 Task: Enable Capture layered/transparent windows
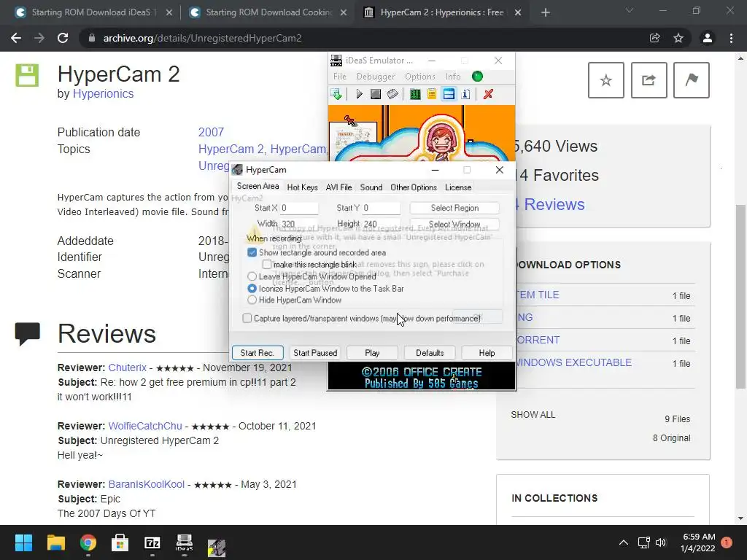click(247, 318)
